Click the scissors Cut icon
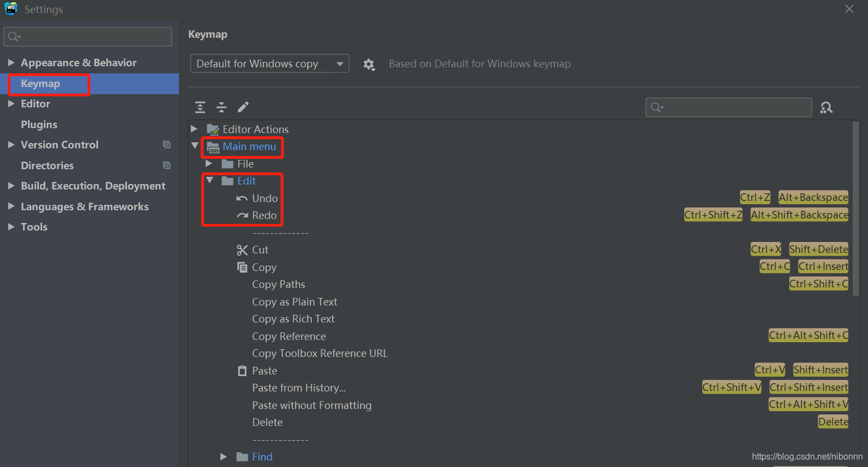This screenshot has width=868, height=467. pyautogui.click(x=242, y=250)
